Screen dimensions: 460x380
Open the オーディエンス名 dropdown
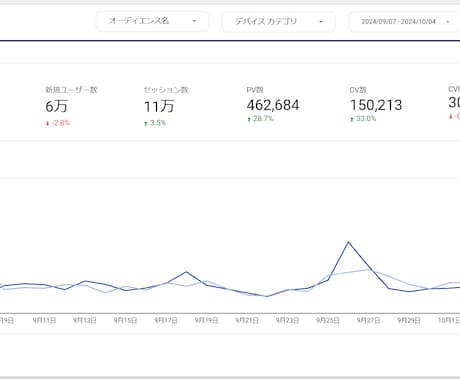click(152, 21)
